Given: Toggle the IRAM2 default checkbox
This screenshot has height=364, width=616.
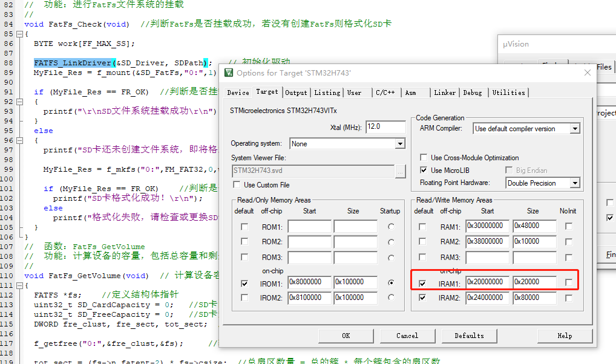Looking at the screenshot, I should coord(422,297).
